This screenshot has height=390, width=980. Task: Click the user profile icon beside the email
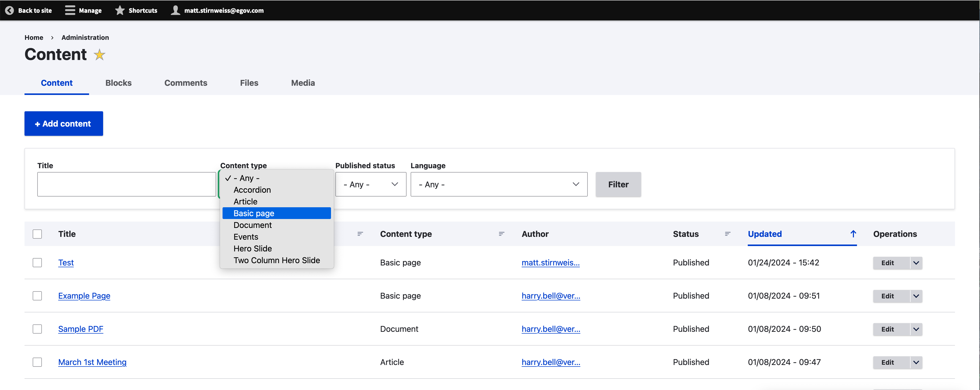pos(175,10)
